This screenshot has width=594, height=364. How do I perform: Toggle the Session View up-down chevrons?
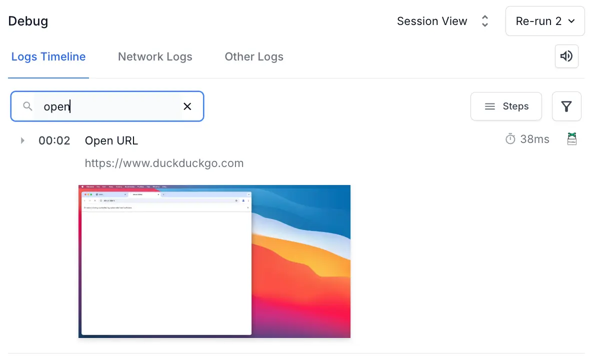[x=484, y=21]
